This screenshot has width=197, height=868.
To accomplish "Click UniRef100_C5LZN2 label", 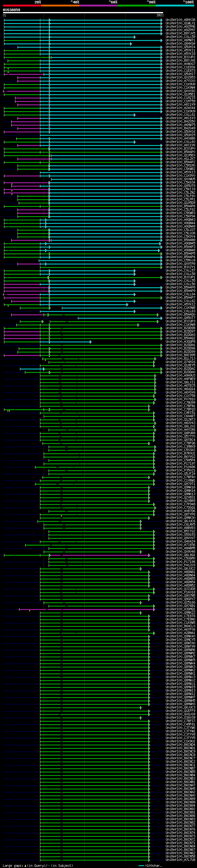I will (x=180, y=193).
